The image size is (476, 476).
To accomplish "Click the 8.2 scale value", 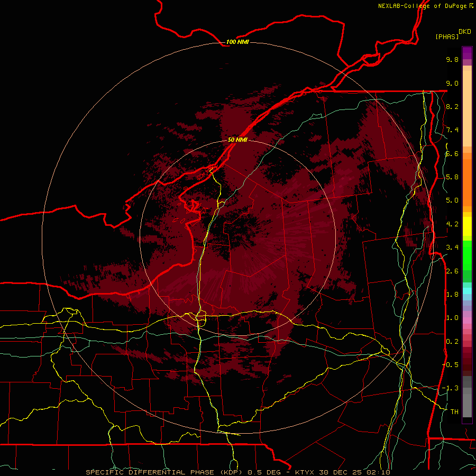I will [x=452, y=106].
